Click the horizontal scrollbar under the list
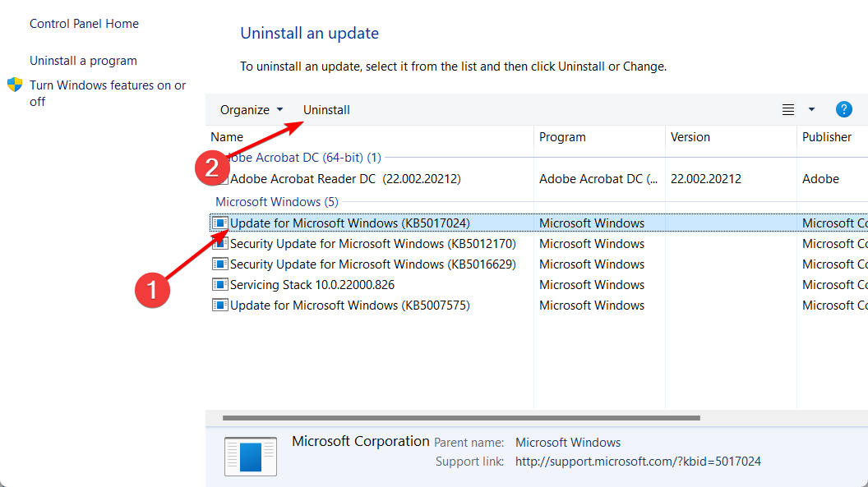 coord(461,418)
